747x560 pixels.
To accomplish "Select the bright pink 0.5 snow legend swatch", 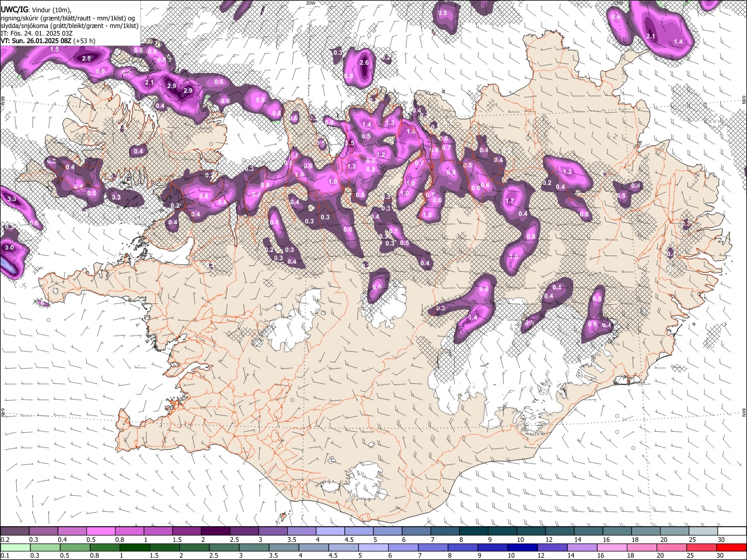I will (x=101, y=531).
